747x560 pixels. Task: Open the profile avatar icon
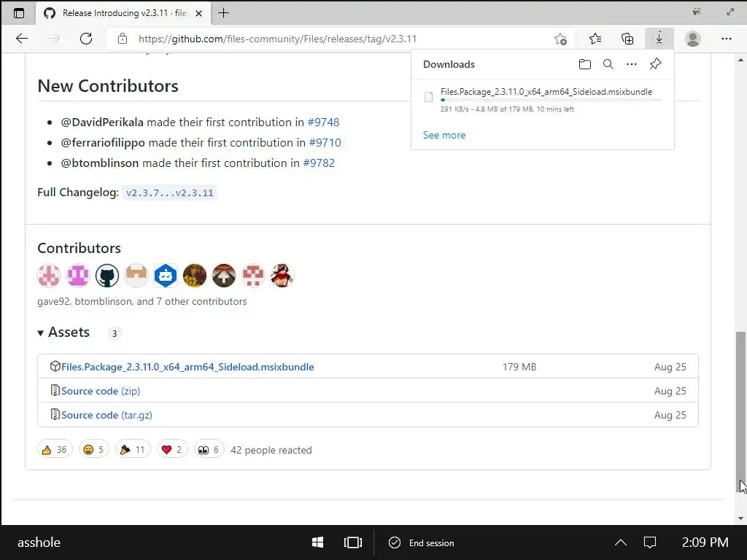[x=693, y=39]
